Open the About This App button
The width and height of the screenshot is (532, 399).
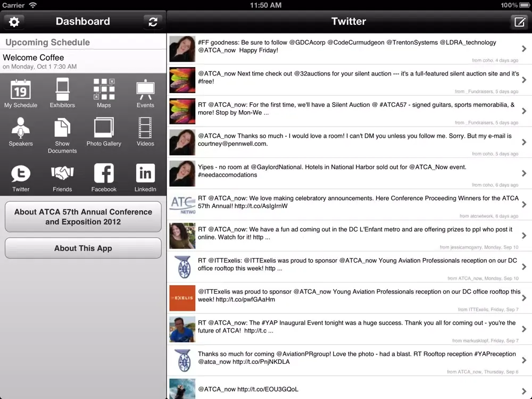pyautogui.click(x=83, y=248)
